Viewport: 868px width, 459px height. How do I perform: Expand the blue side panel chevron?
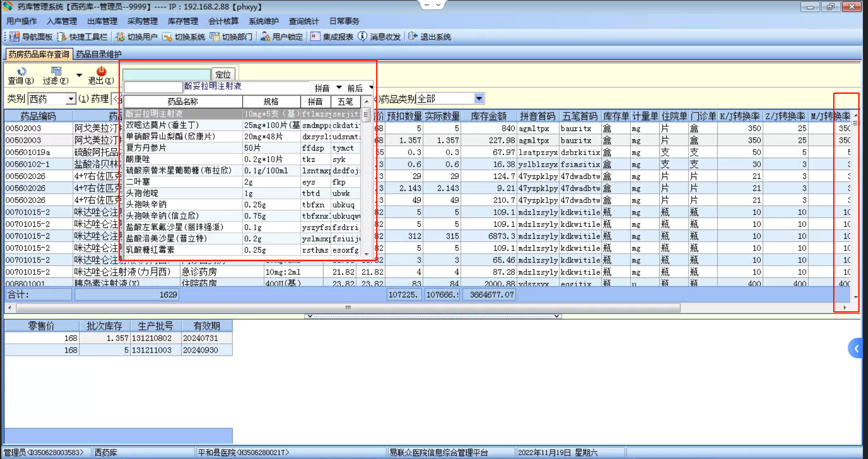tap(856, 348)
